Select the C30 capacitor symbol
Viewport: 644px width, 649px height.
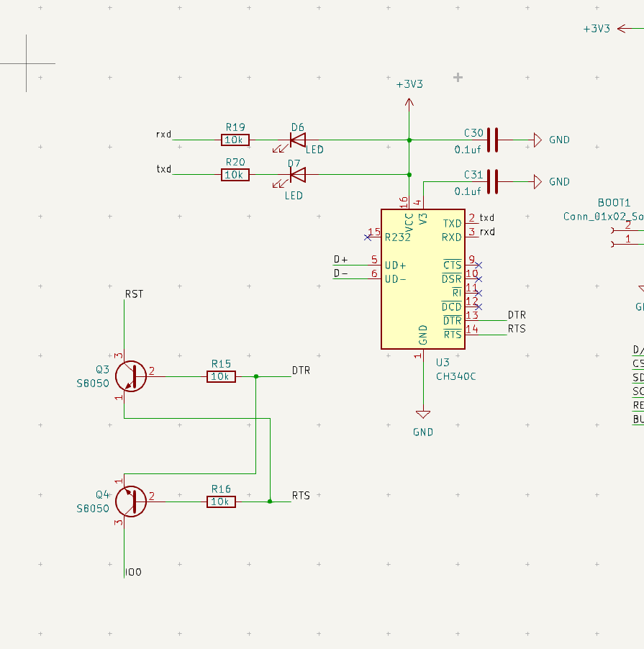click(x=493, y=140)
